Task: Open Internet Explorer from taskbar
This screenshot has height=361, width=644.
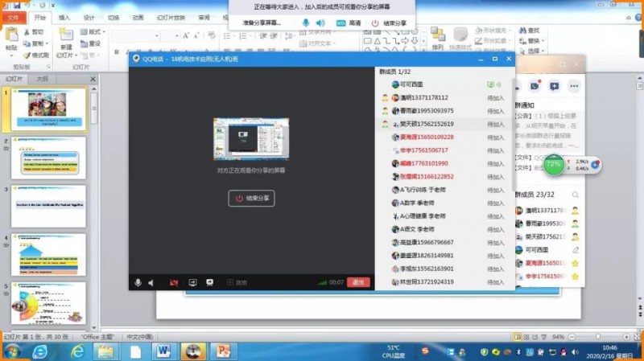Action: pyautogui.click(x=76, y=351)
